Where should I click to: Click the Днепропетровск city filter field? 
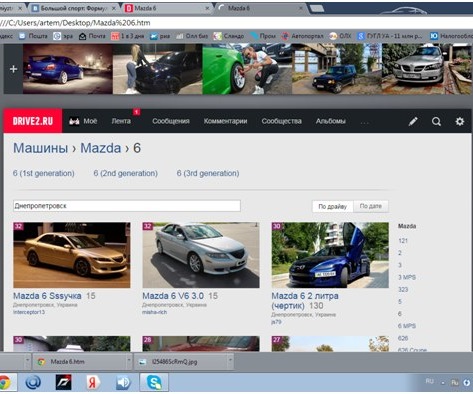(127, 206)
